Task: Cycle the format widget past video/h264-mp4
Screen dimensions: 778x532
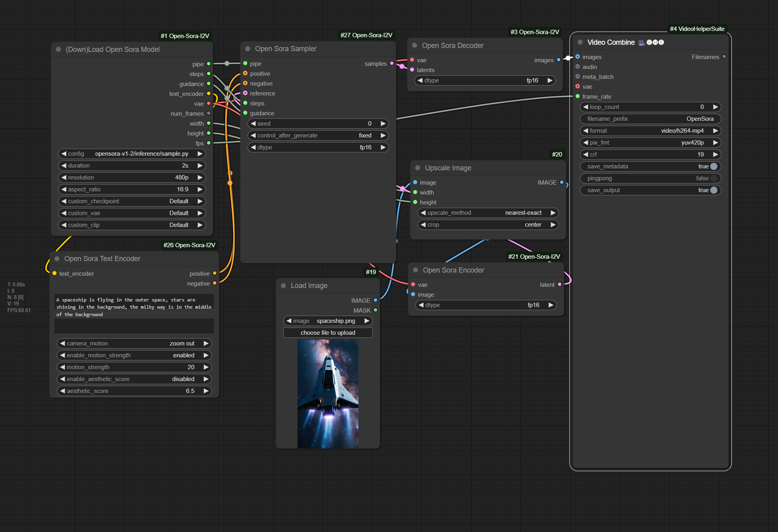Action: coord(715,131)
